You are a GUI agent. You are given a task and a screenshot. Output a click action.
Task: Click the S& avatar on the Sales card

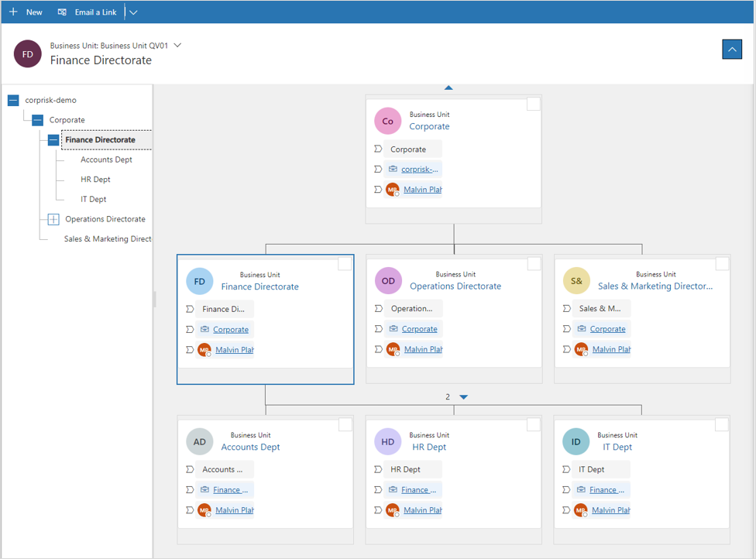[x=576, y=281]
